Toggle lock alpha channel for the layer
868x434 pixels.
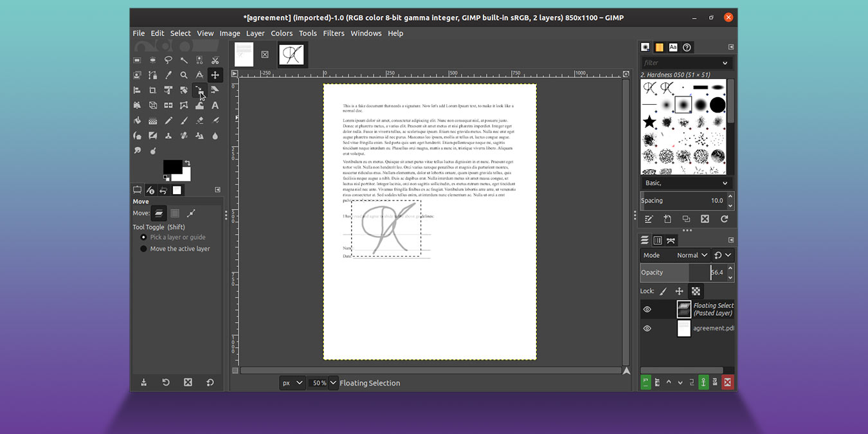pyautogui.click(x=696, y=291)
